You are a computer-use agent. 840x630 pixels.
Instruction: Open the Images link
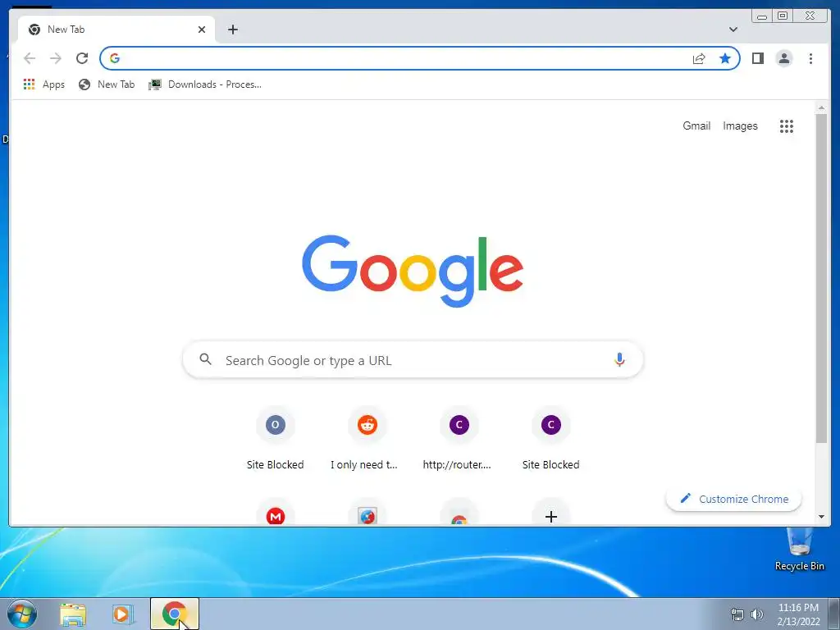(740, 126)
